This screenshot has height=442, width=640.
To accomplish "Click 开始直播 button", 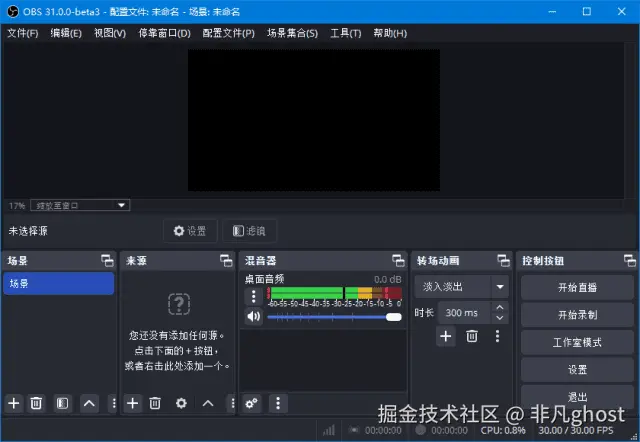I will pos(577,287).
